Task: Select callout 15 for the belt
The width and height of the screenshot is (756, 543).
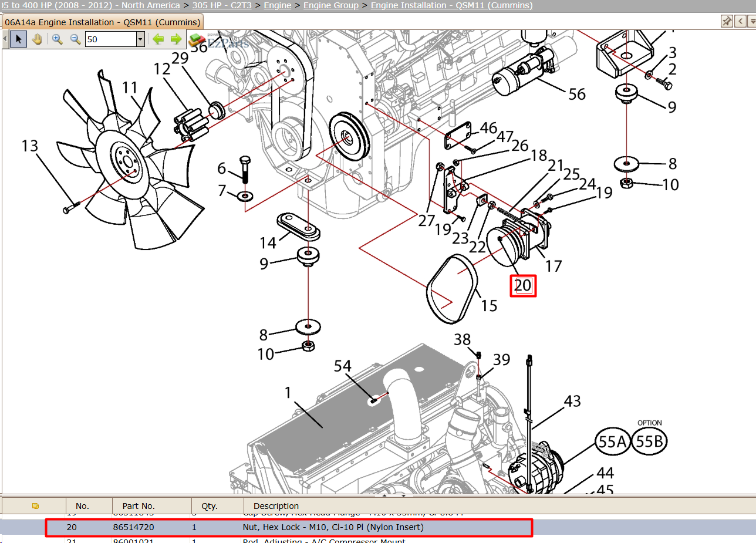Action: (488, 305)
